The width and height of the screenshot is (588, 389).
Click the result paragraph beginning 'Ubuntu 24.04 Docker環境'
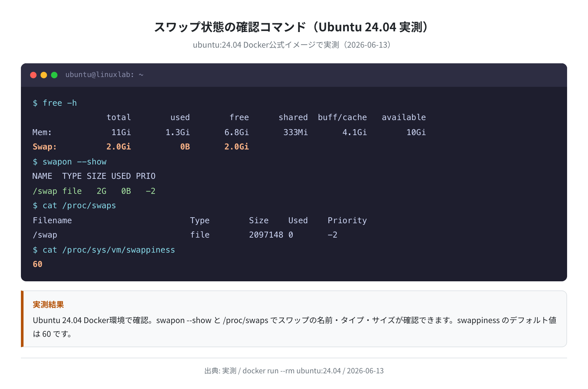coord(295,327)
